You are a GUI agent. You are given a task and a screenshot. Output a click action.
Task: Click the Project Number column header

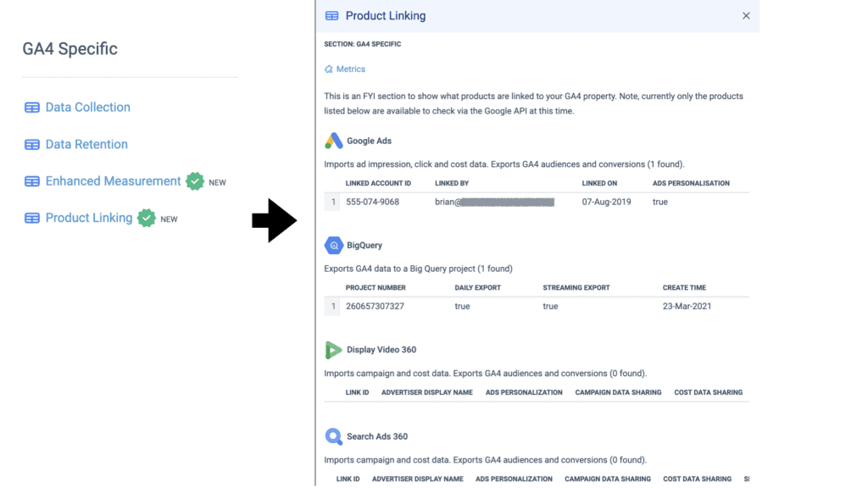click(x=376, y=288)
